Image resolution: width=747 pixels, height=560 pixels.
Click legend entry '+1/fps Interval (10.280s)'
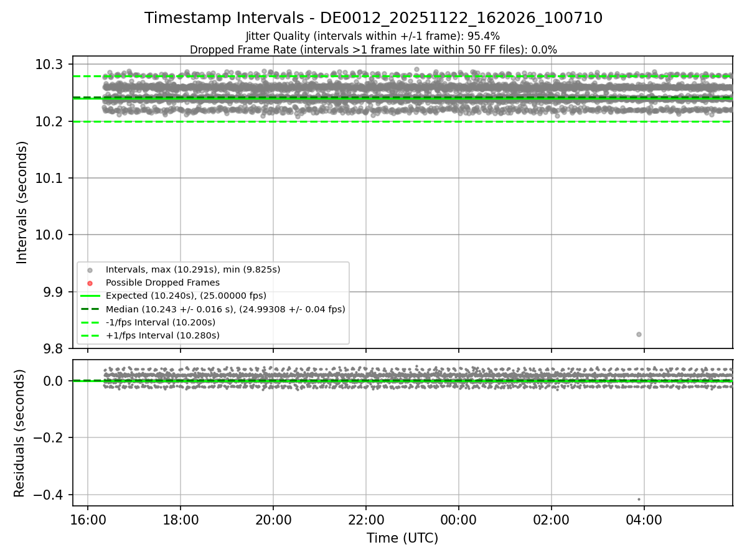[x=162, y=335]
